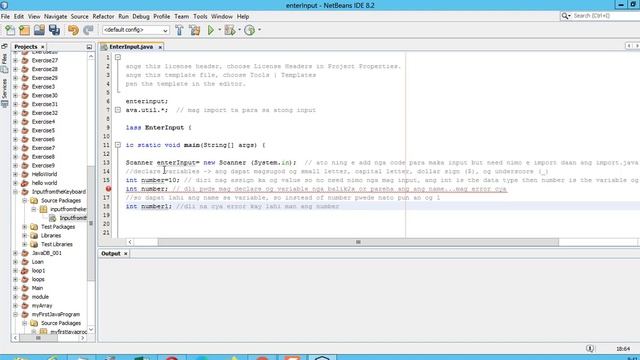The image size is (640, 360).
Task: Click the New File toolbar icon
Action: [x=10, y=30]
